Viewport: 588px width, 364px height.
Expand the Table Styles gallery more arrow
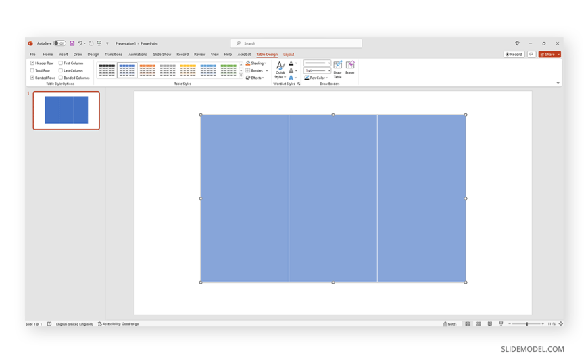[241, 76]
